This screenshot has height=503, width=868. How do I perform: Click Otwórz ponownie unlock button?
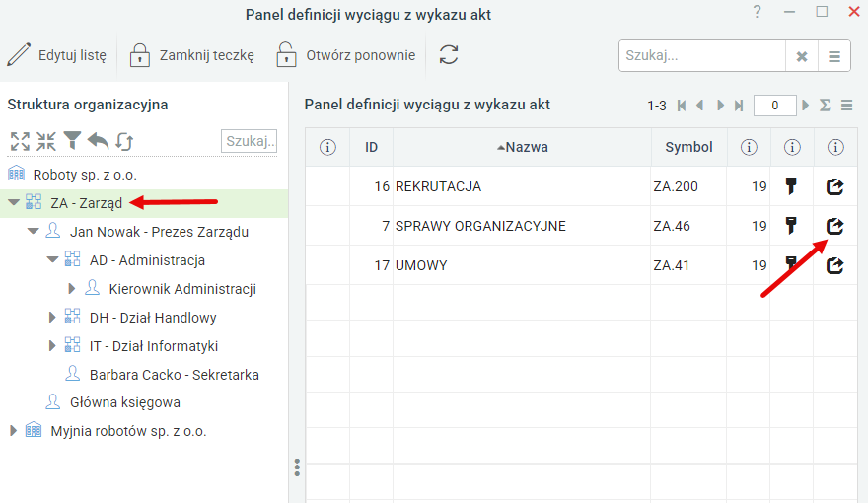345,55
